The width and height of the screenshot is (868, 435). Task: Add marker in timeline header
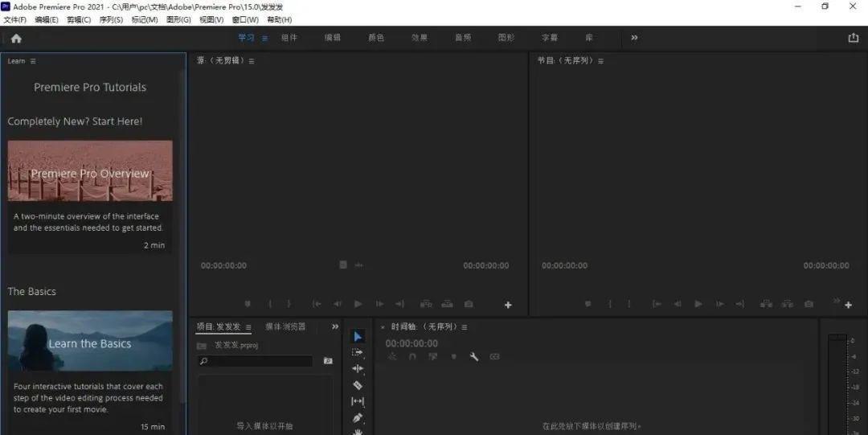[x=453, y=357]
